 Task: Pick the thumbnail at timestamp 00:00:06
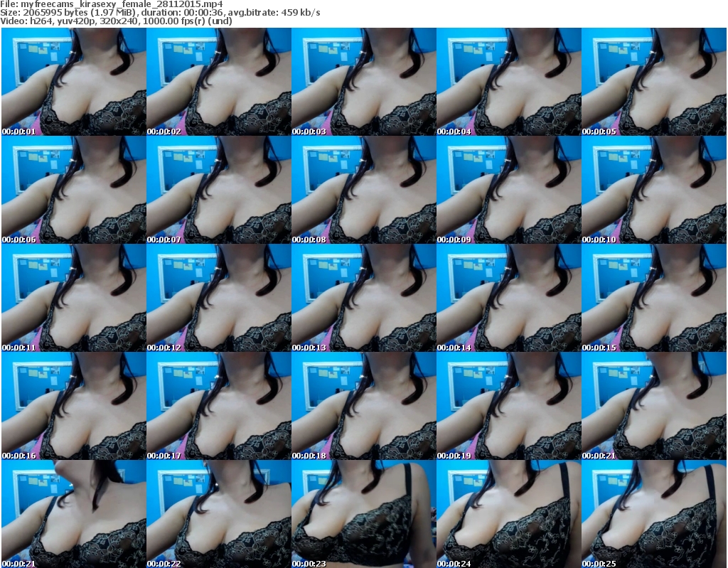[x=74, y=190]
